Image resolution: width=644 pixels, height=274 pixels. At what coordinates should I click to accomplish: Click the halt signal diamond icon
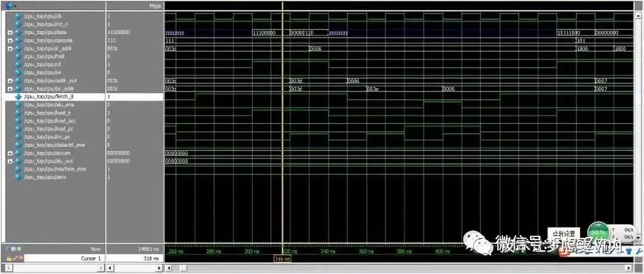click(x=18, y=56)
